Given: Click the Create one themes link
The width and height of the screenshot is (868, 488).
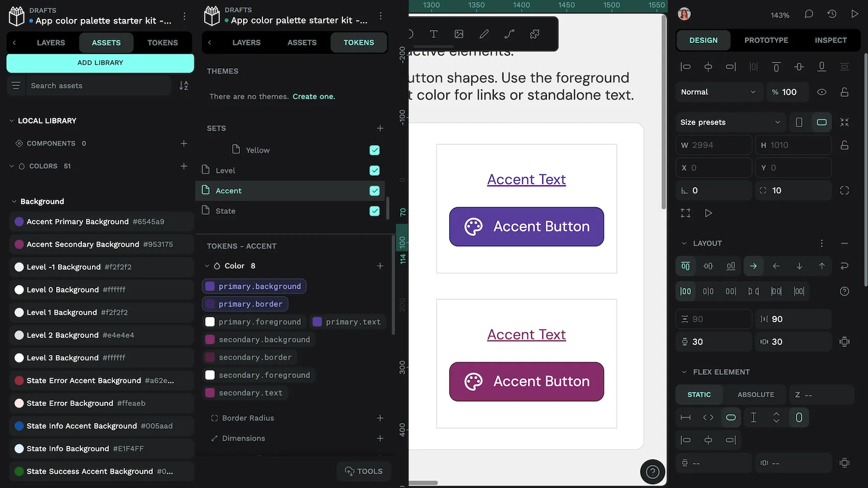Looking at the screenshot, I should click(314, 96).
